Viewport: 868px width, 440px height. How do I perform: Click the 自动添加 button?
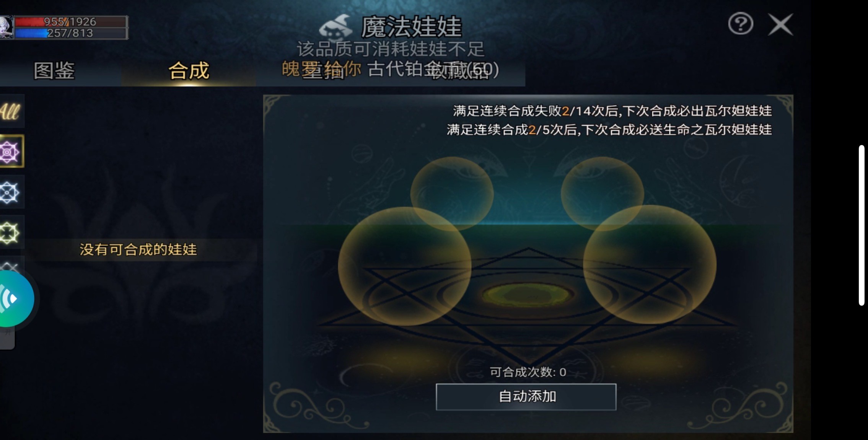point(526,397)
